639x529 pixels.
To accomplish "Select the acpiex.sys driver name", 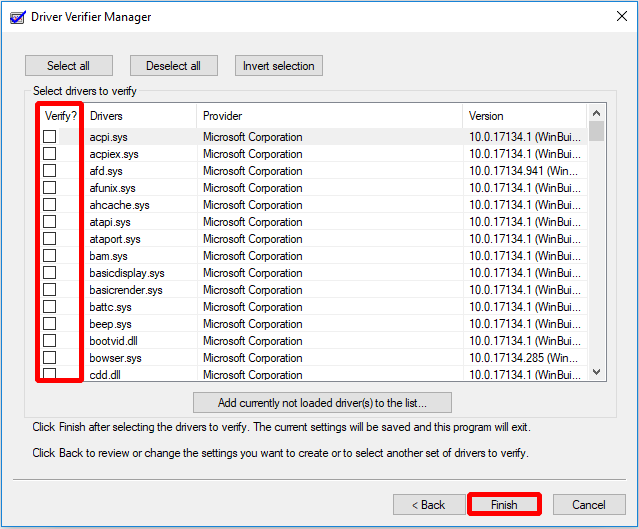I will [114, 154].
